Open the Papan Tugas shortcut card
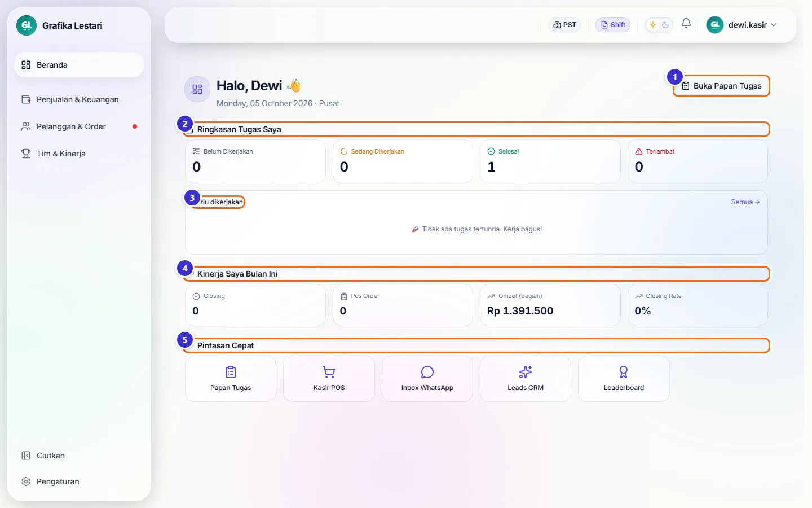 pyautogui.click(x=231, y=379)
